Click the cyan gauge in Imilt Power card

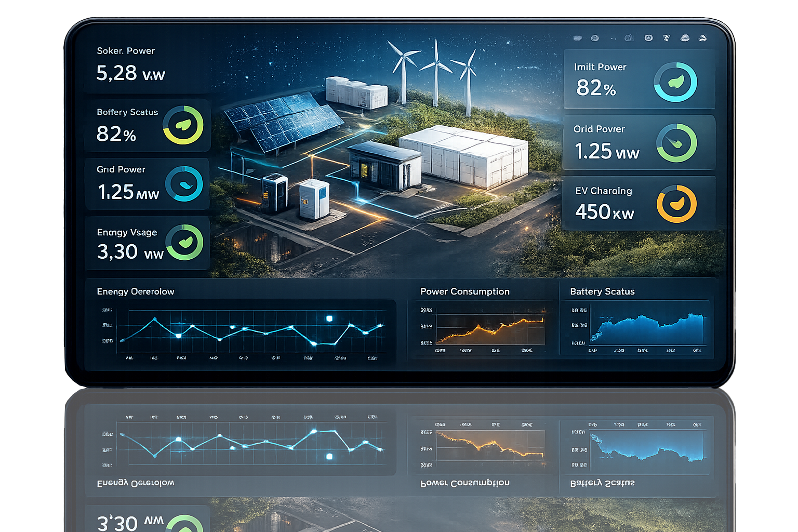click(x=675, y=82)
